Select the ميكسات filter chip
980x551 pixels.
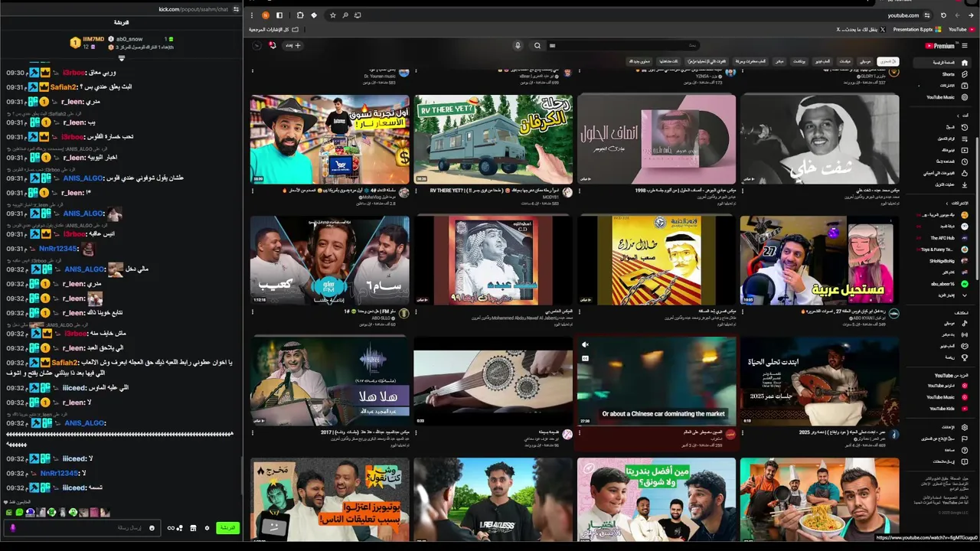coord(845,61)
